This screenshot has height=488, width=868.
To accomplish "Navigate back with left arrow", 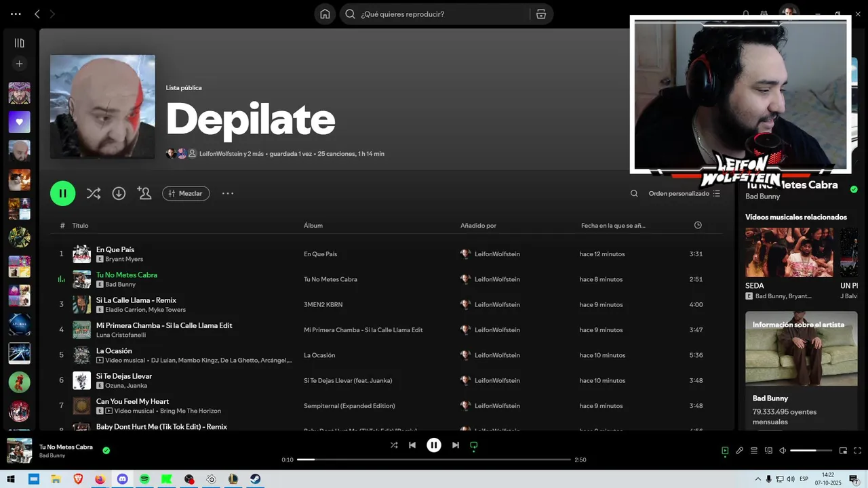I will click(x=37, y=14).
